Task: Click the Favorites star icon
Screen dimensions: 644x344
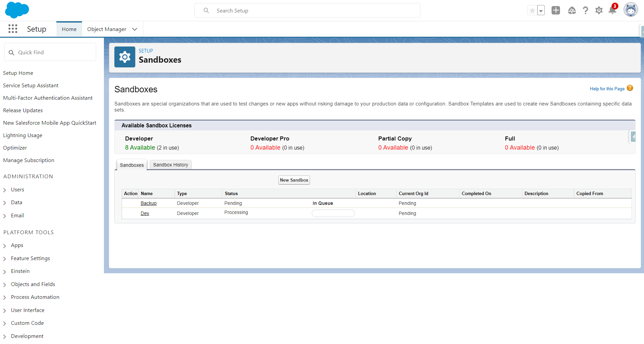Action: [532, 10]
